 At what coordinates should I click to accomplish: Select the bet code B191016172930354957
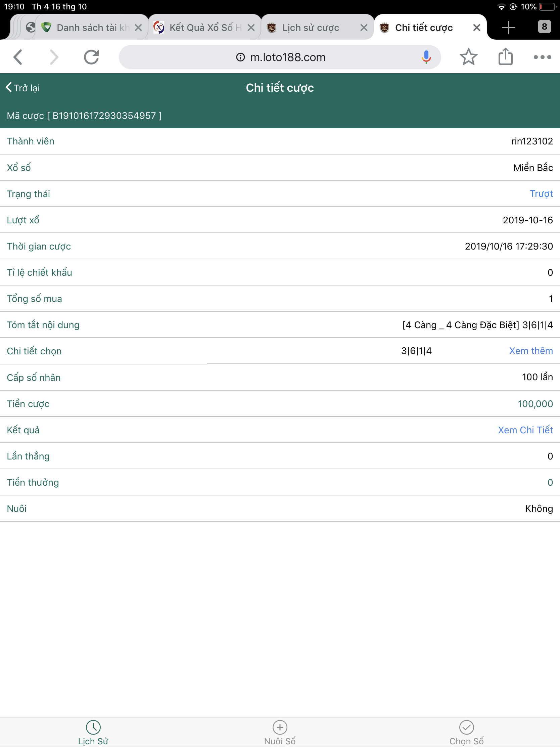pos(104,116)
